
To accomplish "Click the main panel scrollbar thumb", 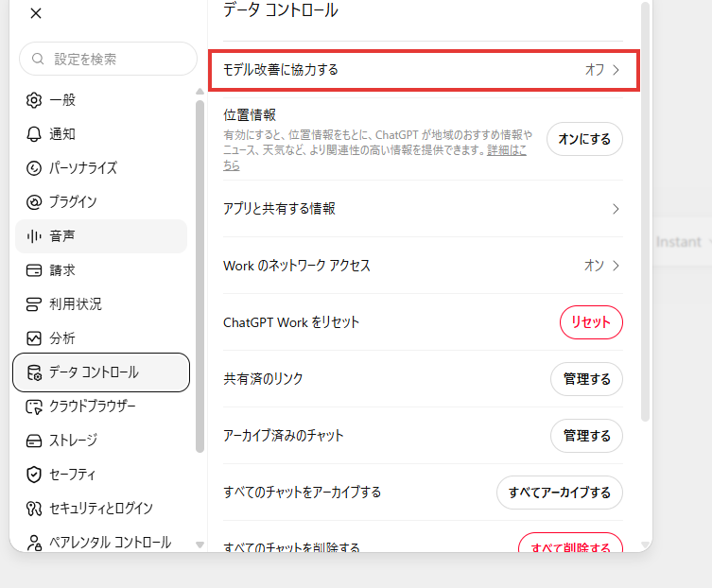I will tap(645, 212).
